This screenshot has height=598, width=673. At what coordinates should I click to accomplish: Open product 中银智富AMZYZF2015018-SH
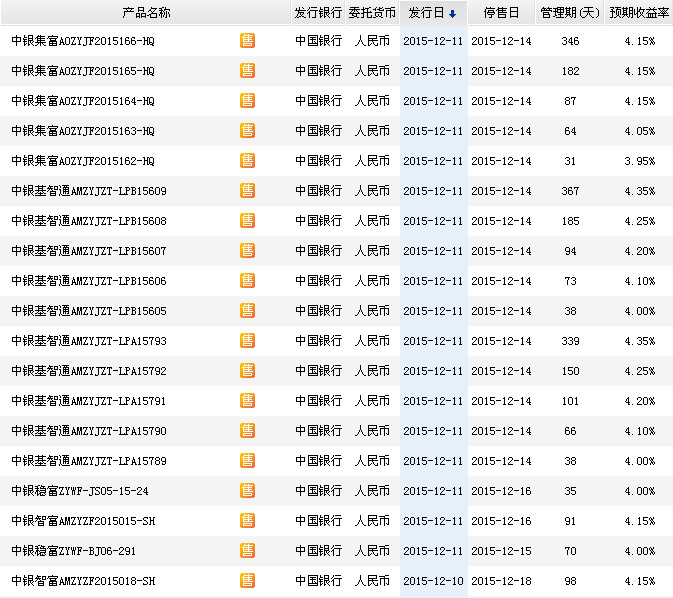coord(83,581)
